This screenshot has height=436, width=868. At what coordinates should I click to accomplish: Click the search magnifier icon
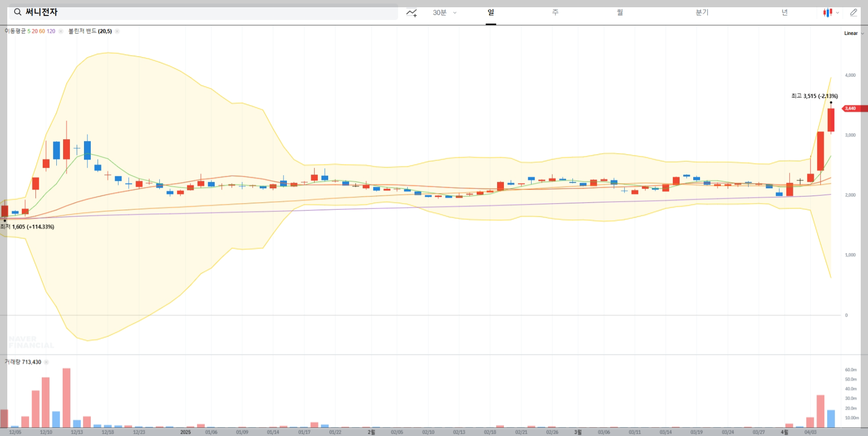(x=17, y=12)
